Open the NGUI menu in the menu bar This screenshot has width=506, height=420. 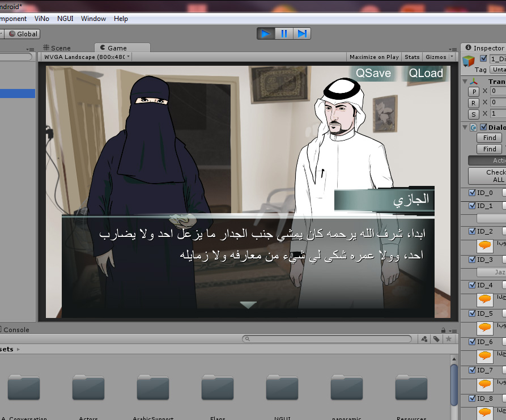(65, 19)
